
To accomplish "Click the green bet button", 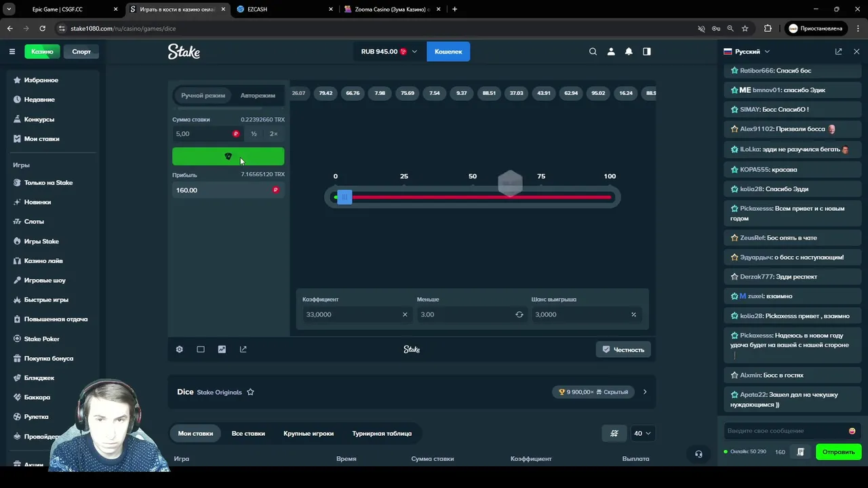I will click(x=228, y=157).
